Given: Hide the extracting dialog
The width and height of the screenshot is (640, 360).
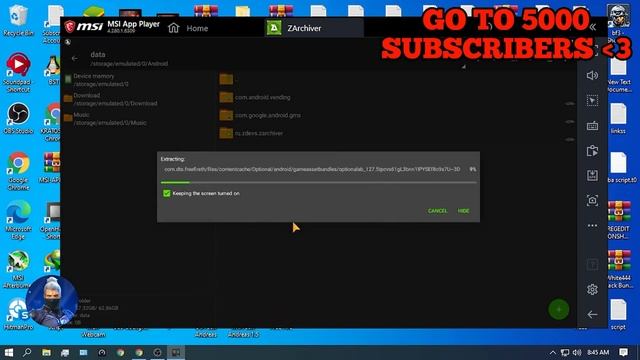Looking at the screenshot, I should tap(463, 211).
